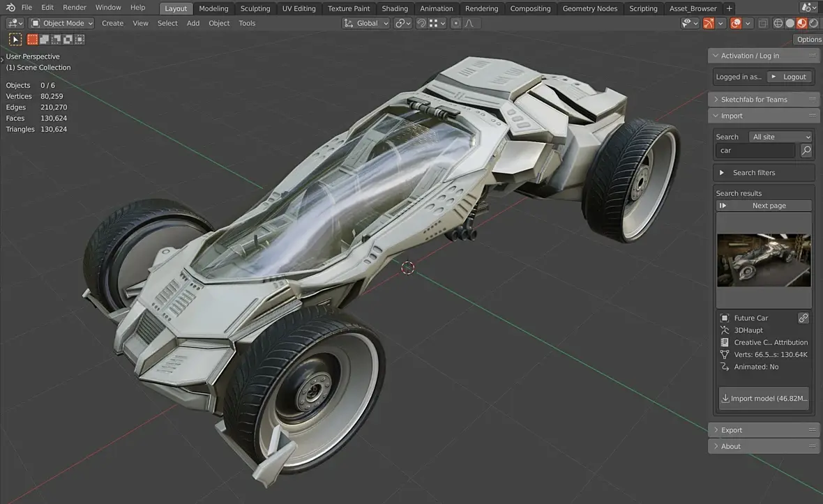
Task: Select the wireframe viewport shading icon
Action: (778, 23)
